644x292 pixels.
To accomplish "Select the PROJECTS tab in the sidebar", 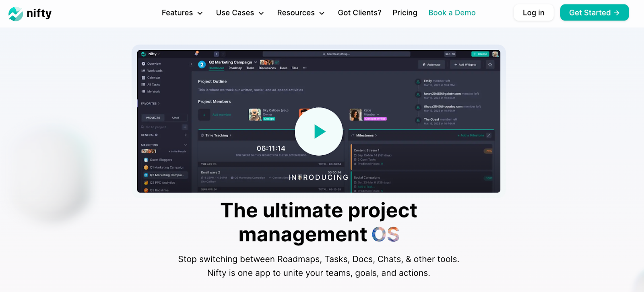I will click(x=153, y=118).
